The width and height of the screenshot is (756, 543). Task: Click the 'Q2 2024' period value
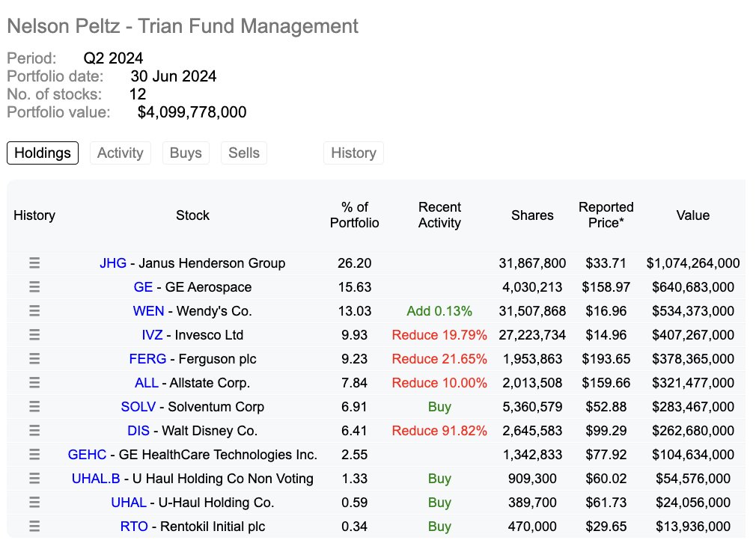[113, 58]
